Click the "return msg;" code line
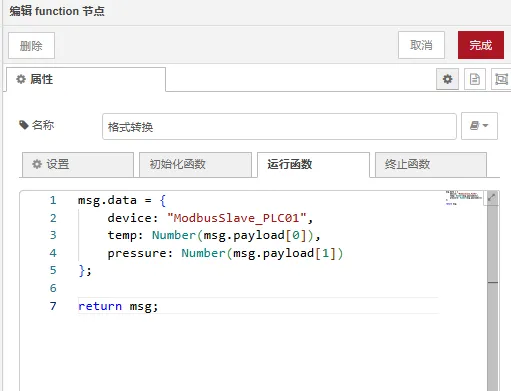Image resolution: width=511 pixels, height=391 pixels. (118, 306)
